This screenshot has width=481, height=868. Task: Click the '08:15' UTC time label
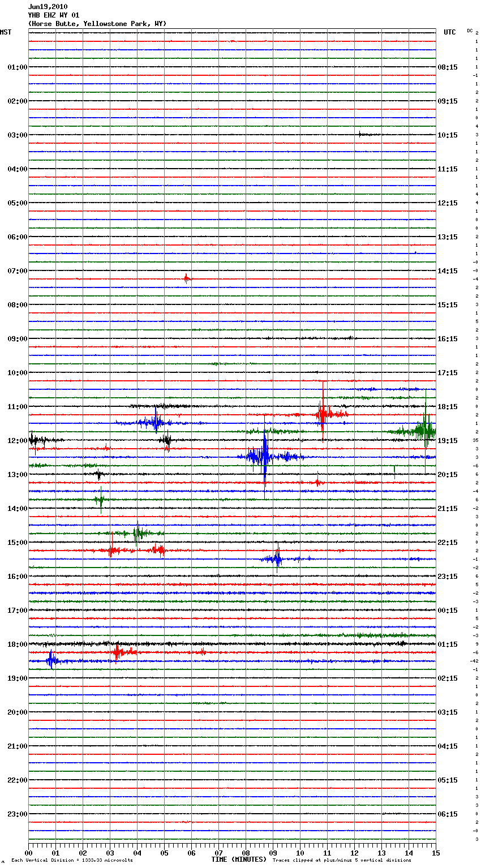click(448, 67)
